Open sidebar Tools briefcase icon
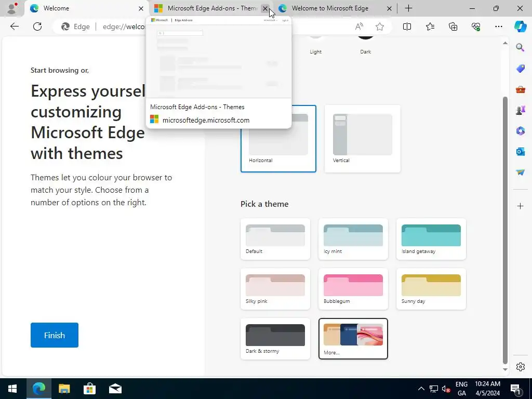The width and height of the screenshot is (532, 399). (520, 89)
